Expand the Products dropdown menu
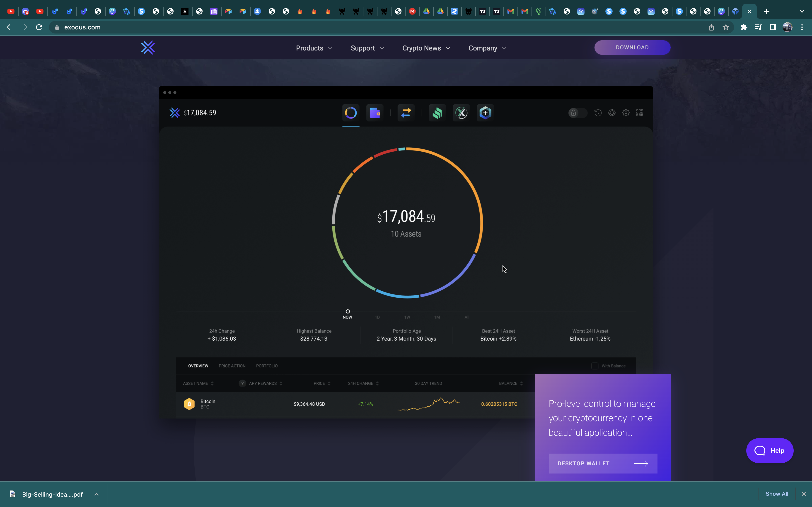Image resolution: width=812 pixels, height=507 pixels. 314,48
